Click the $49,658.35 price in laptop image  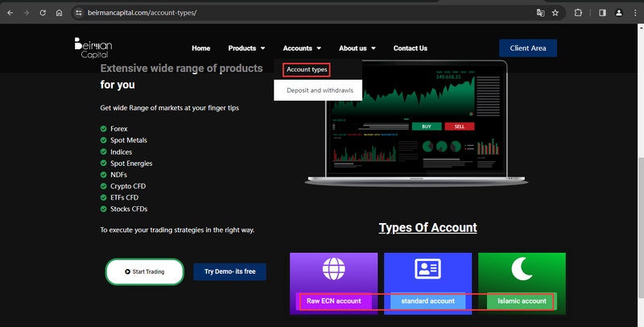(448, 77)
